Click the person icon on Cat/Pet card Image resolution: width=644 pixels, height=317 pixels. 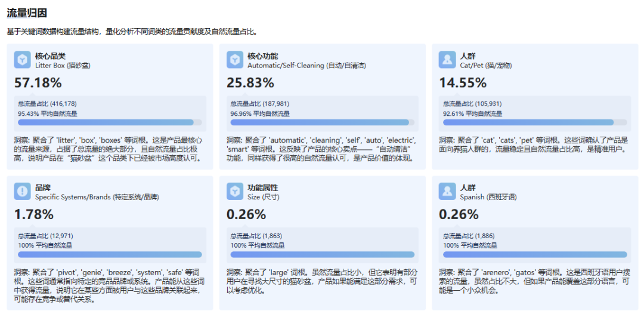447,60
